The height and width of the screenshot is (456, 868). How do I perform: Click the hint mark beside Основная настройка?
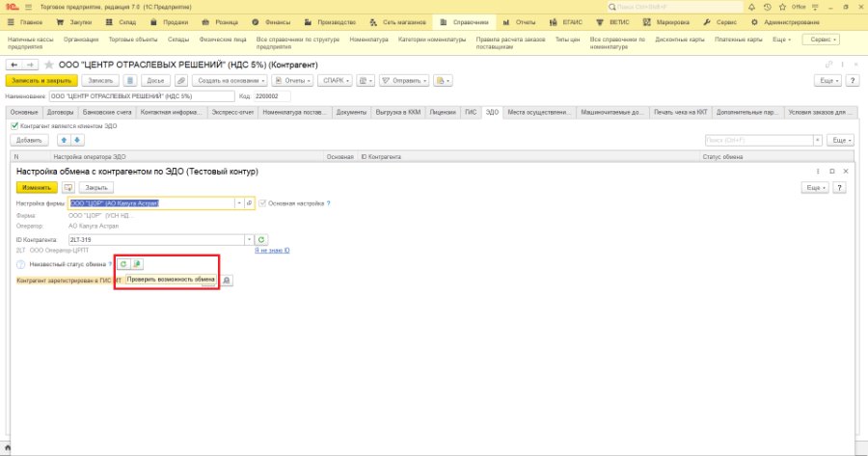point(328,203)
